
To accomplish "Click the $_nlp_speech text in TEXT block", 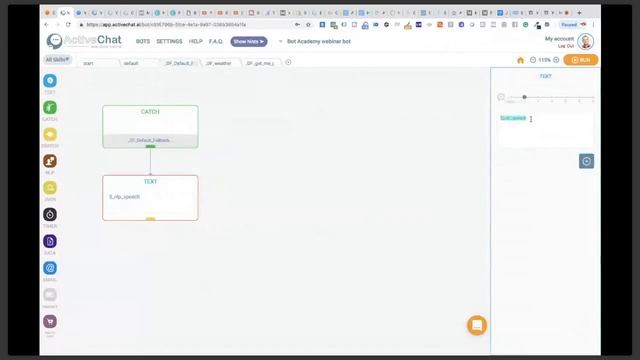I will 124,197.
